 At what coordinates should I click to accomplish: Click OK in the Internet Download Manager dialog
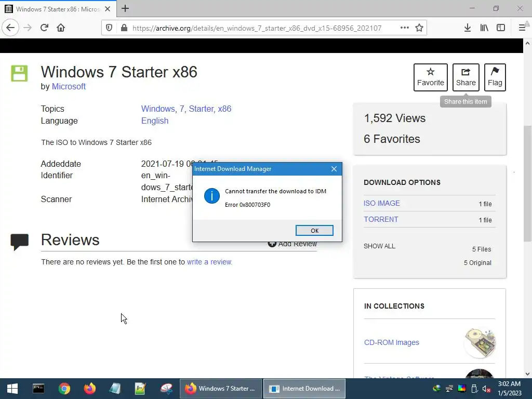point(314,230)
